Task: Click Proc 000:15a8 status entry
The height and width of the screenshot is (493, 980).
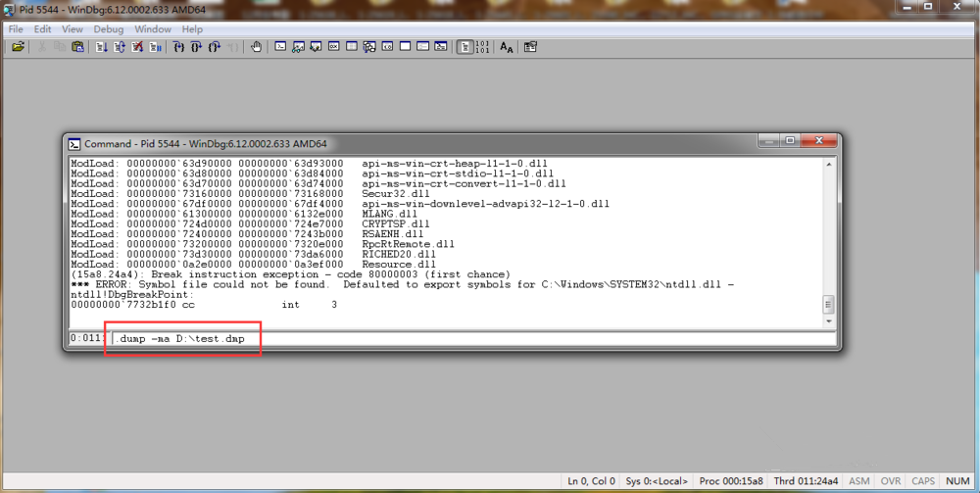Action: [731, 481]
